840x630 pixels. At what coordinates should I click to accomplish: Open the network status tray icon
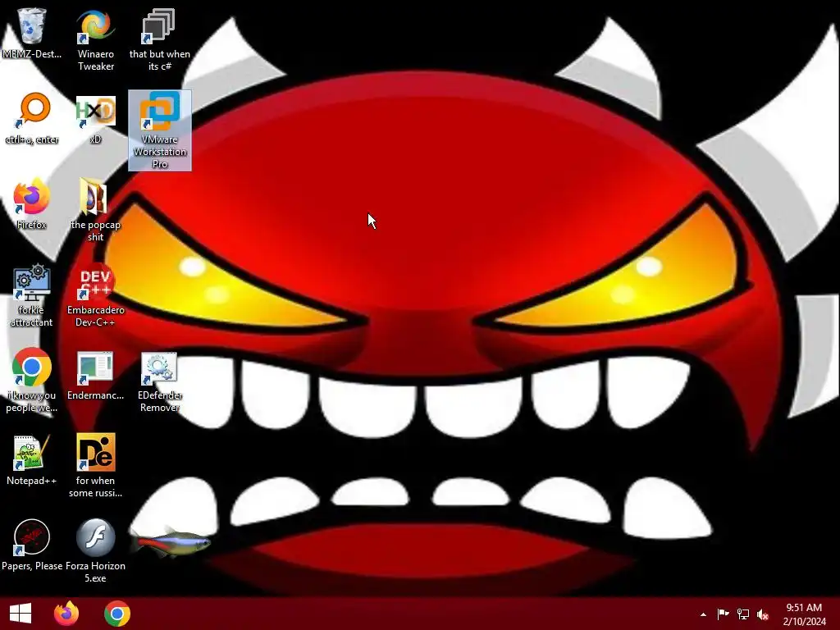(x=743, y=614)
